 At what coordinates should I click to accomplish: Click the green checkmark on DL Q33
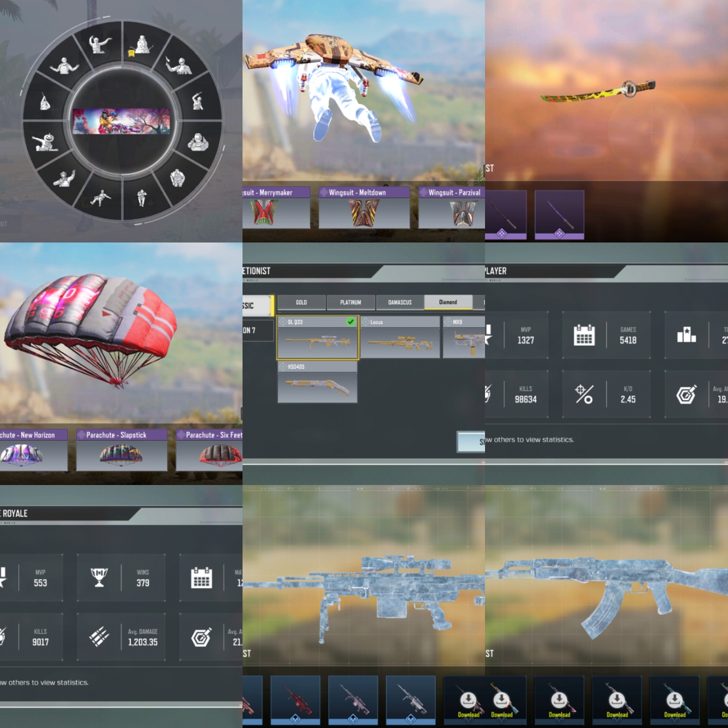[x=351, y=322]
